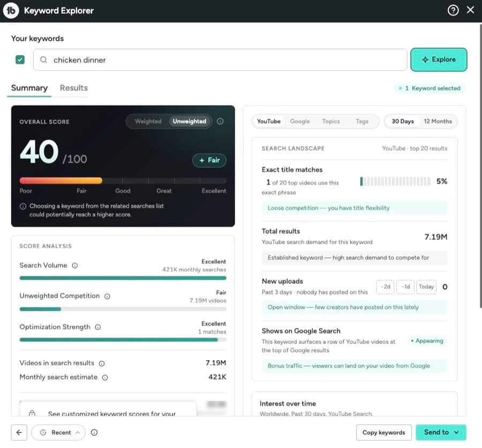The height and width of the screenshot is (448, 482).
Task: Click the lock icon on customized scores
Action: [x=32, y=413]
